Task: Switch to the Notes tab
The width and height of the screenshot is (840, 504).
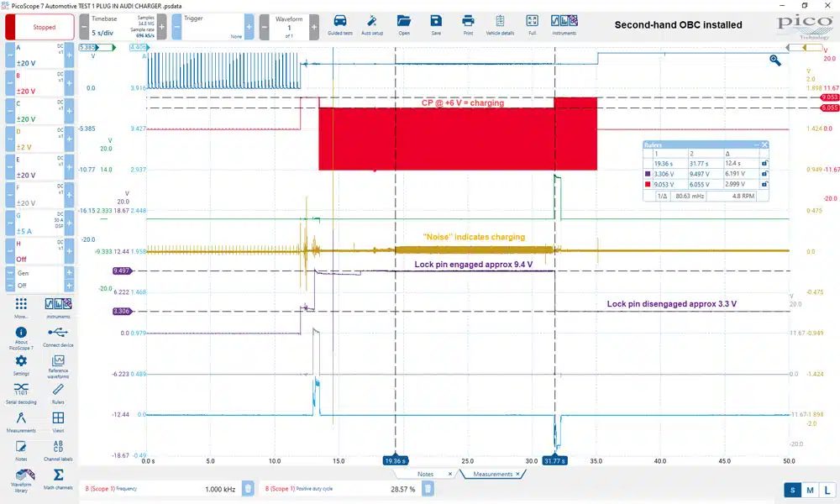Action: pyautogui.click(x=425, y=474)
